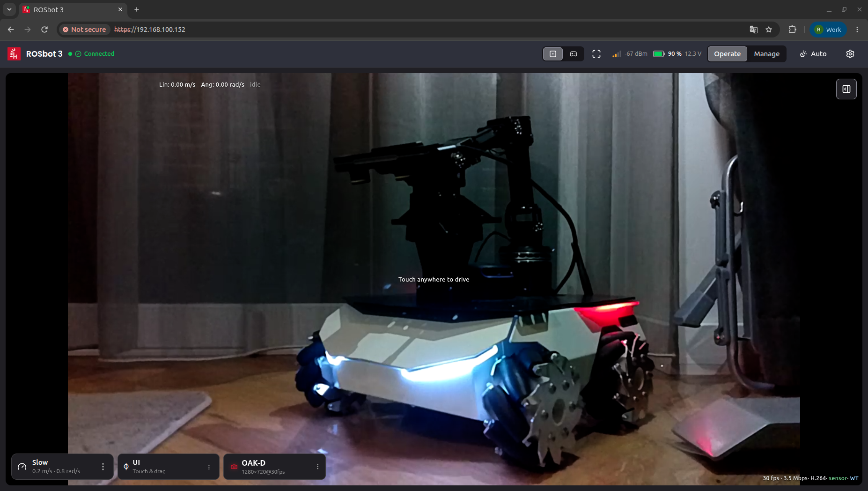
Task: Switch to gamepad control mode
Action: tap(574, 54)
